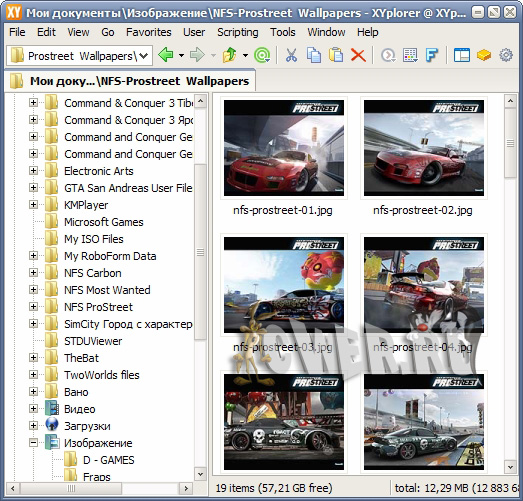Open the Views grid icon
This screenshot has width=523, height=501.
coord(410,55)
